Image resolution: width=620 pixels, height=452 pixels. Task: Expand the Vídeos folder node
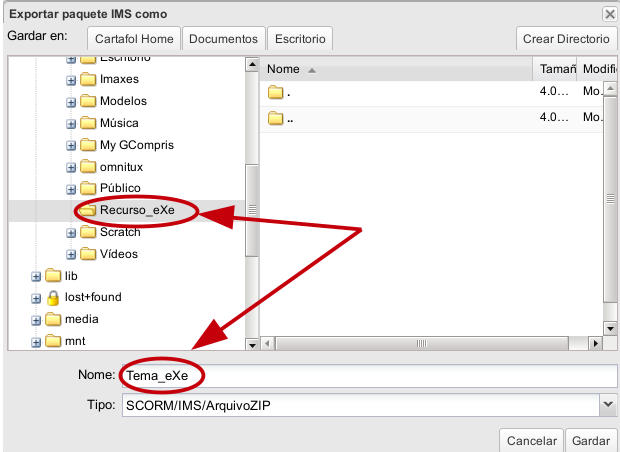71,254
